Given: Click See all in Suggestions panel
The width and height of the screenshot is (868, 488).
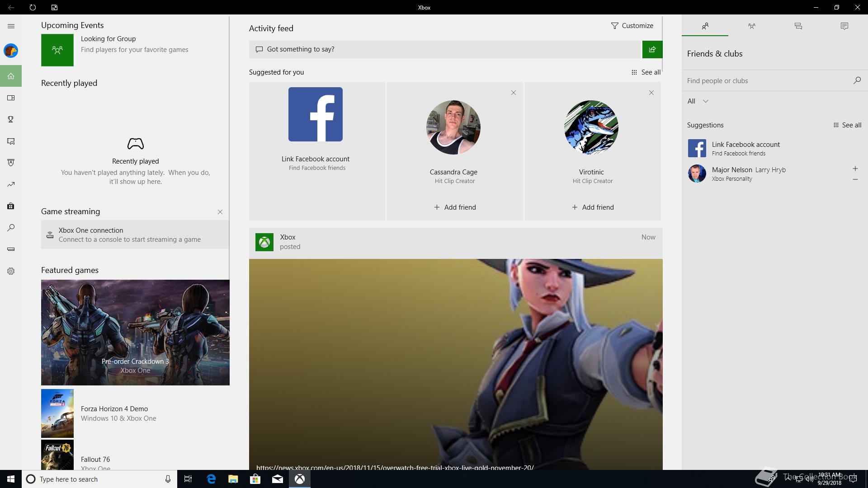Looking at the screenshot, I should coord(847,125).
